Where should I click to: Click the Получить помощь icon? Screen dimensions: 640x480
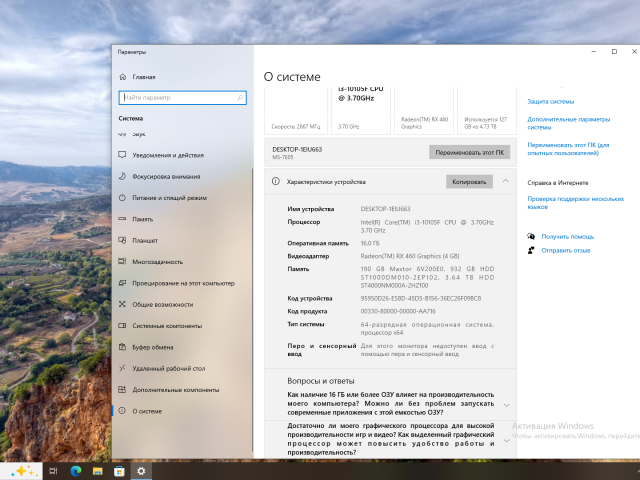pos(531,236)
